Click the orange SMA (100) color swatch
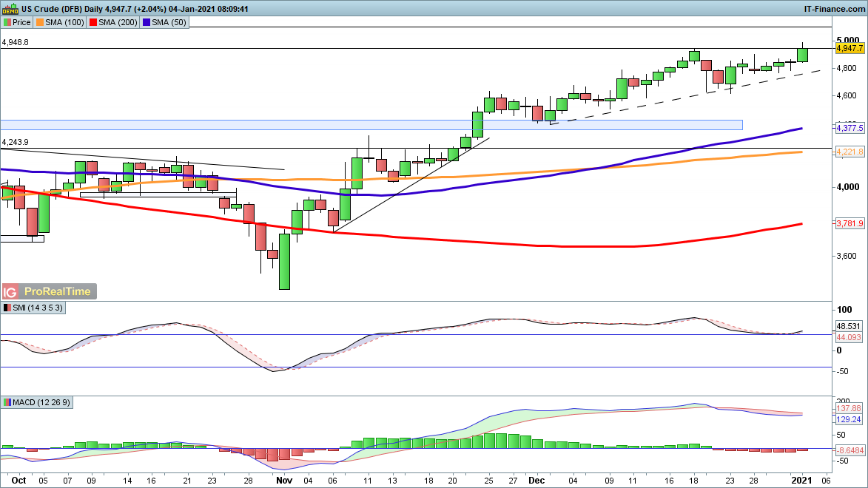This screenshot has height=488, width=868. 42,22
